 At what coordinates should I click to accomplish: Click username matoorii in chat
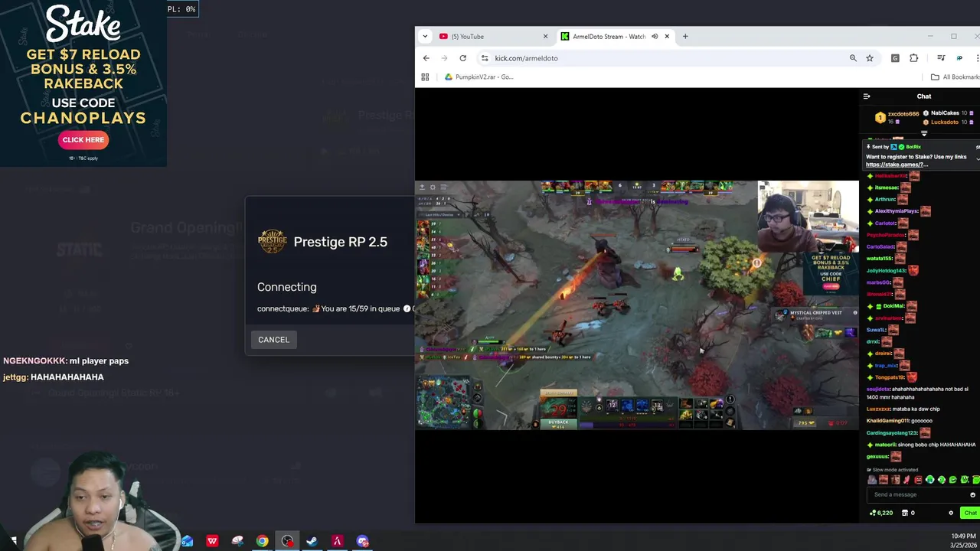coord(885,445)
